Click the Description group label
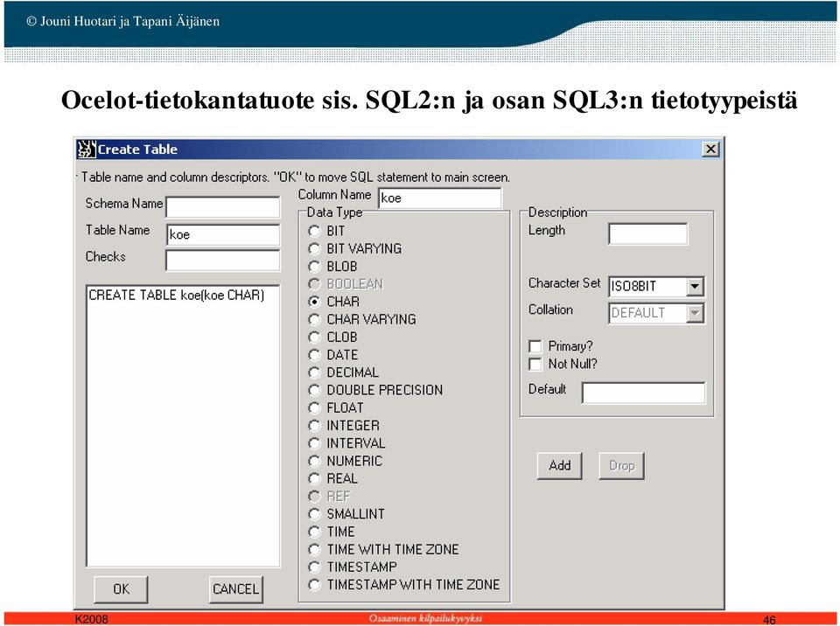840x626 pixels. [x=557, y=212]
